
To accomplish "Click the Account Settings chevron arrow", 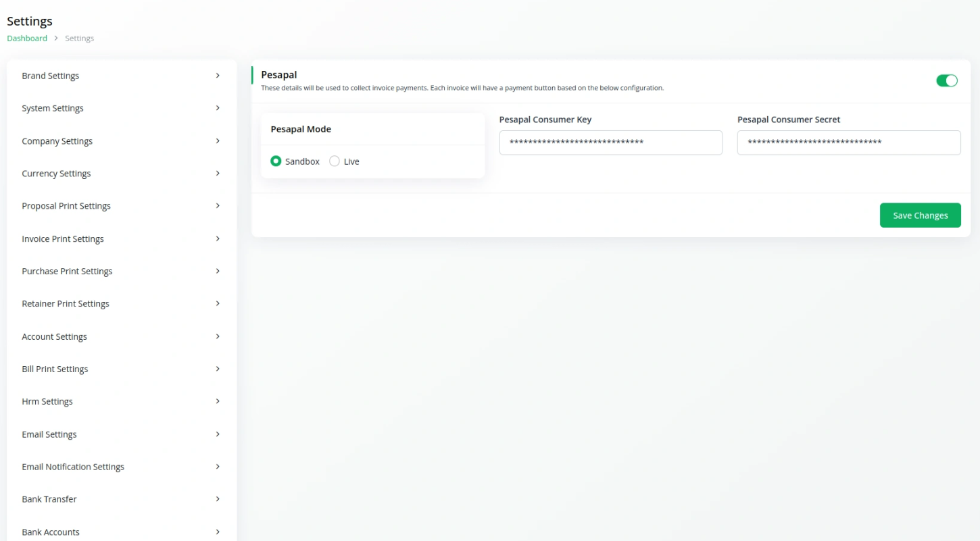I will point(218,336).
